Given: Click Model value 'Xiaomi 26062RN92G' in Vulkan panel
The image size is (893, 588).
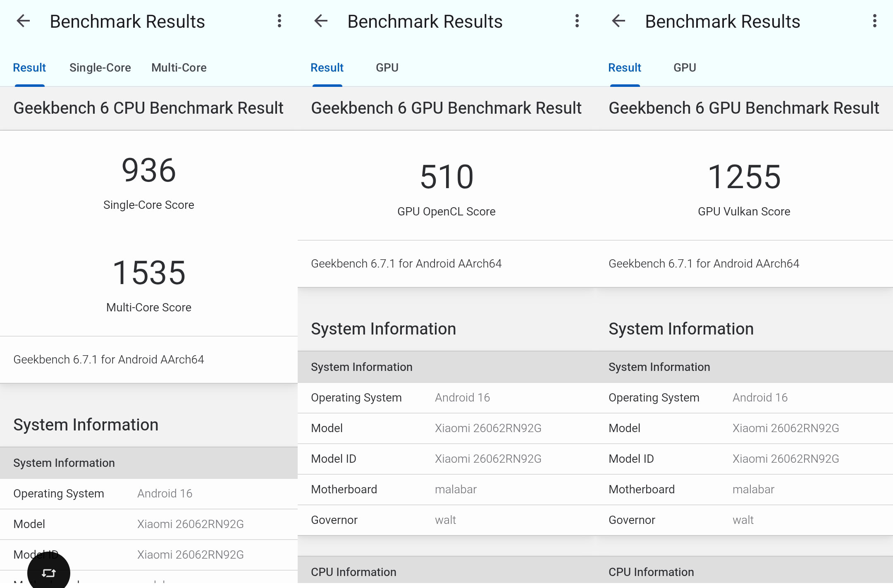Looking at the screenshot, I should 786,428.
